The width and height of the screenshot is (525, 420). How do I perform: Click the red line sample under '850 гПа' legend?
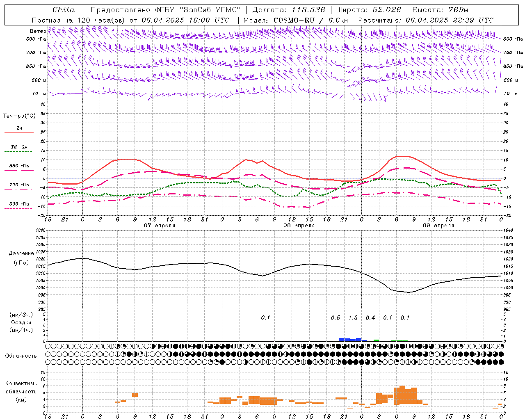point(19,170)
